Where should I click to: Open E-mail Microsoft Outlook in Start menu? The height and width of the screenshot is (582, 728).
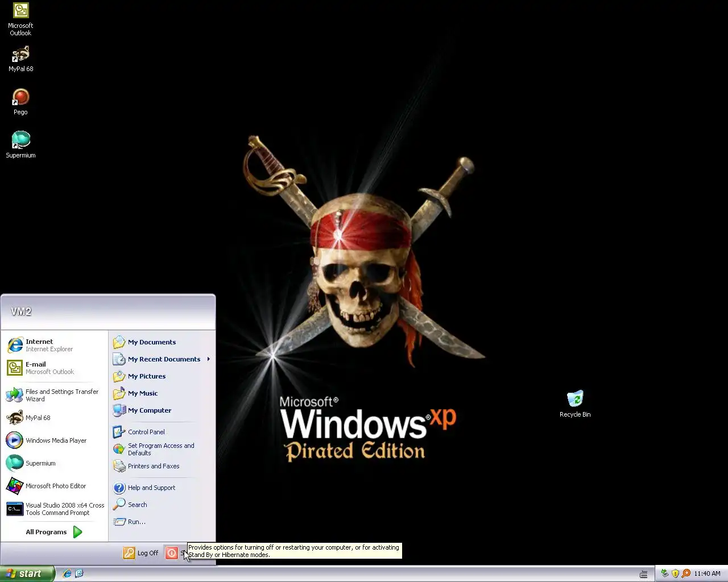click(55, 368)
